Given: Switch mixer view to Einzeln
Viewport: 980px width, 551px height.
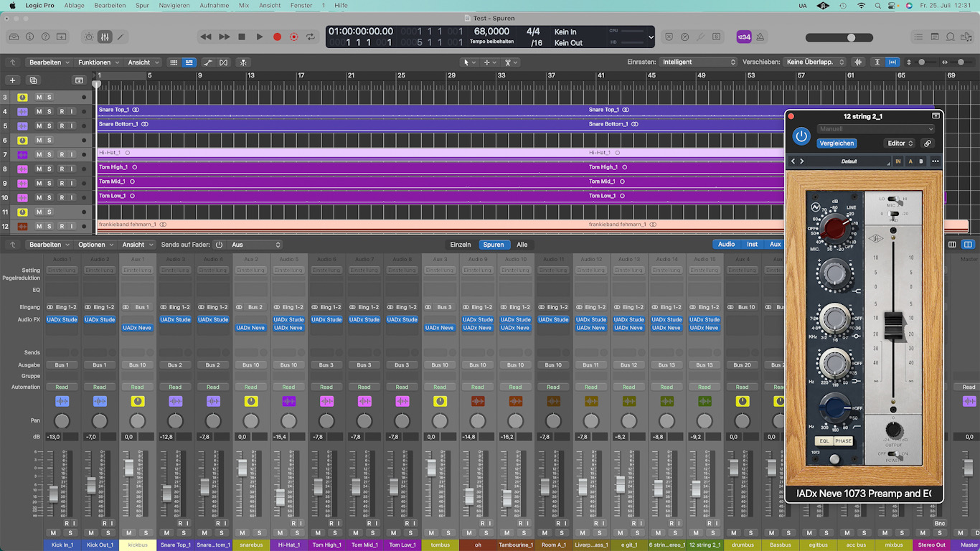Looking at the screenshot, I should point(461,245).
